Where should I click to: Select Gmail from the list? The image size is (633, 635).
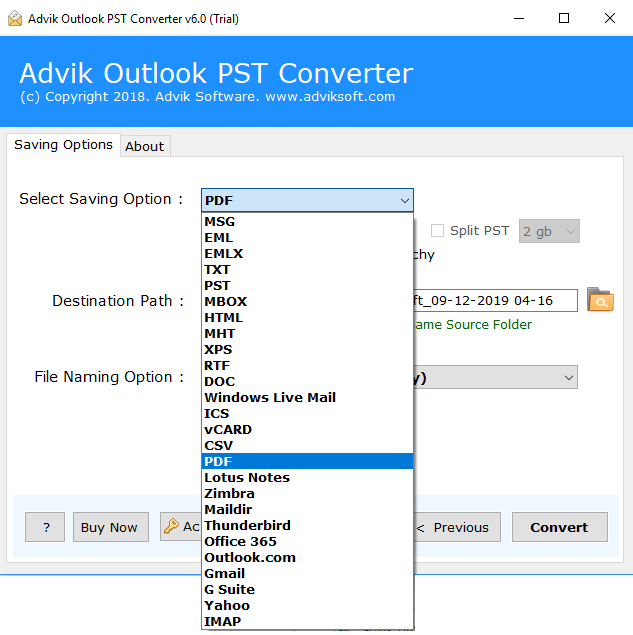coord(307,573)
